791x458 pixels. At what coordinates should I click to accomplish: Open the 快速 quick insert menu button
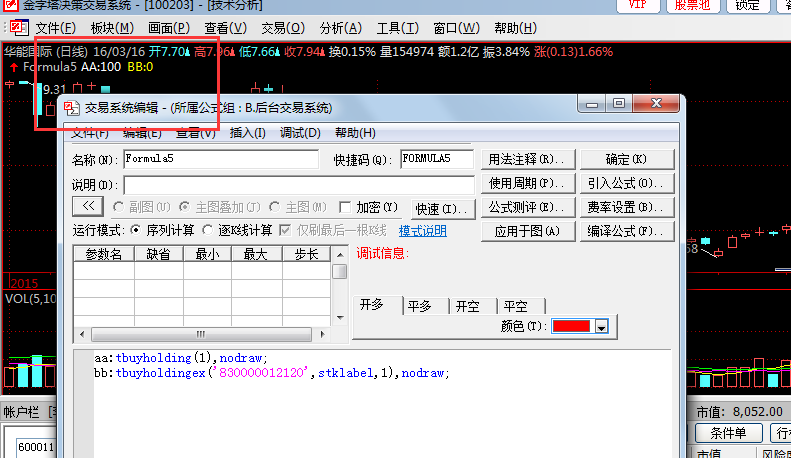[x=441, y=208]
